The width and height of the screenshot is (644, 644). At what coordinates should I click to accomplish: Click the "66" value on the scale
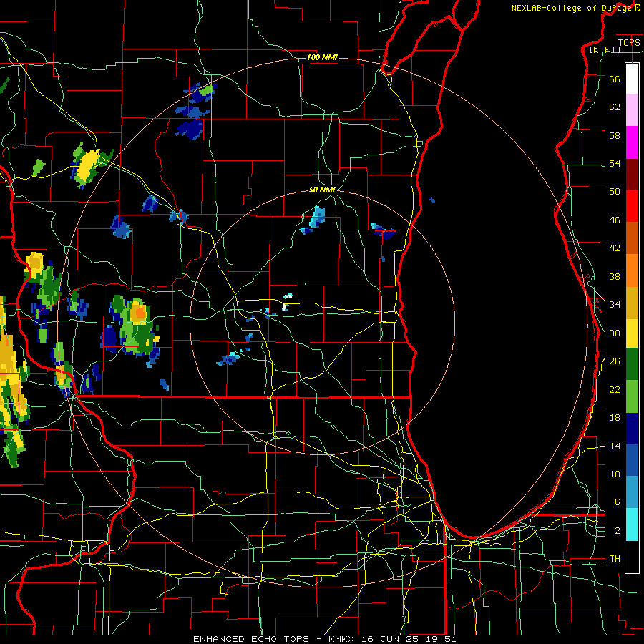(615, 79)
